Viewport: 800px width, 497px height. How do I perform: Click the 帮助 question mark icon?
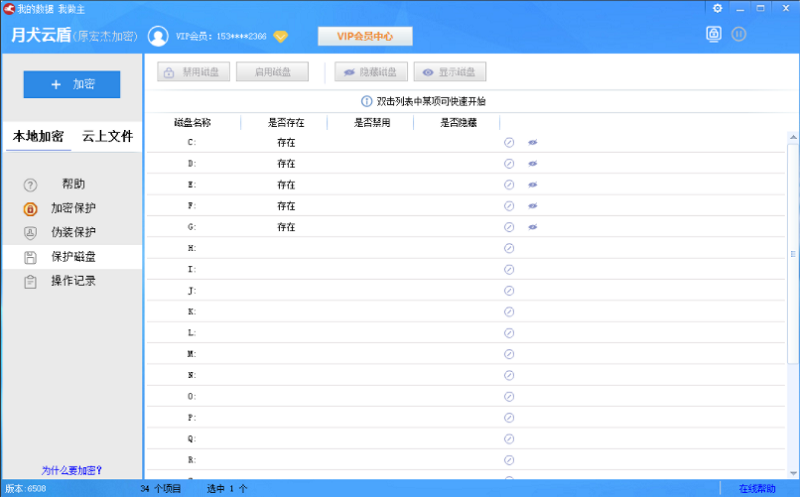pyautogui.click(x=30, y=185)
